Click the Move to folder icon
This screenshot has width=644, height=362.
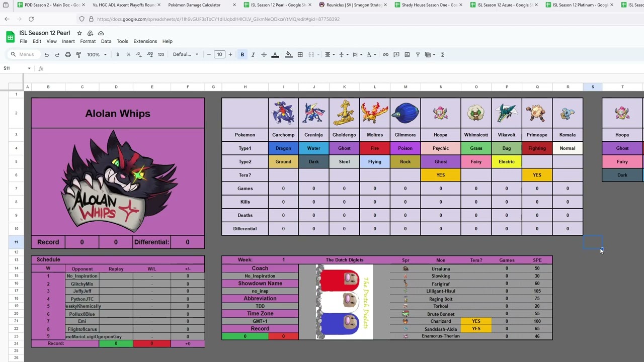tap(90, 33)
